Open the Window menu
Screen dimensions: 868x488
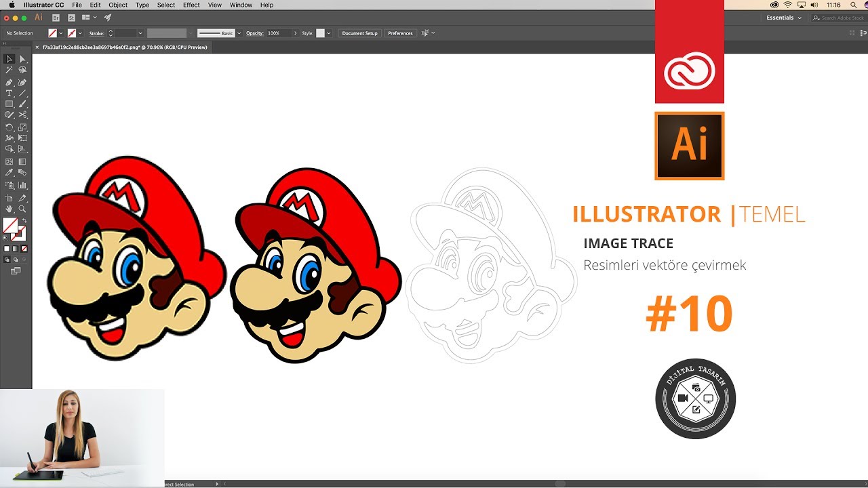pos(241,5)
